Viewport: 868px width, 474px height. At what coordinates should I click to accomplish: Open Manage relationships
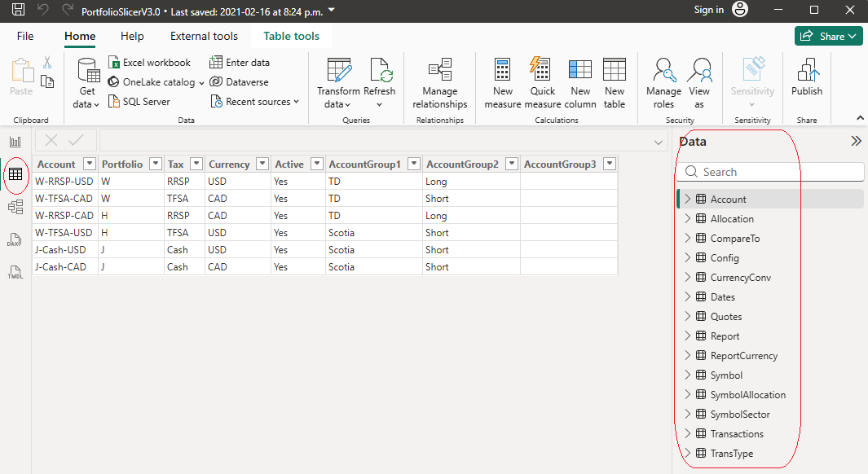tap(439, 83)
